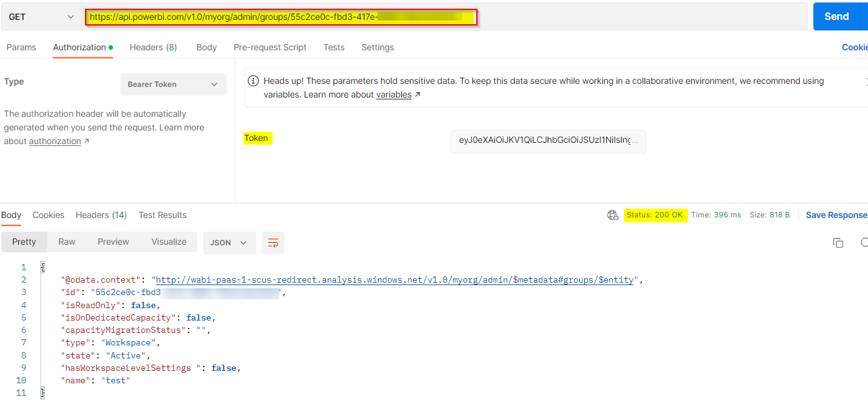
Task: Click the network globe icon near Status
Action: pos(613,215)
